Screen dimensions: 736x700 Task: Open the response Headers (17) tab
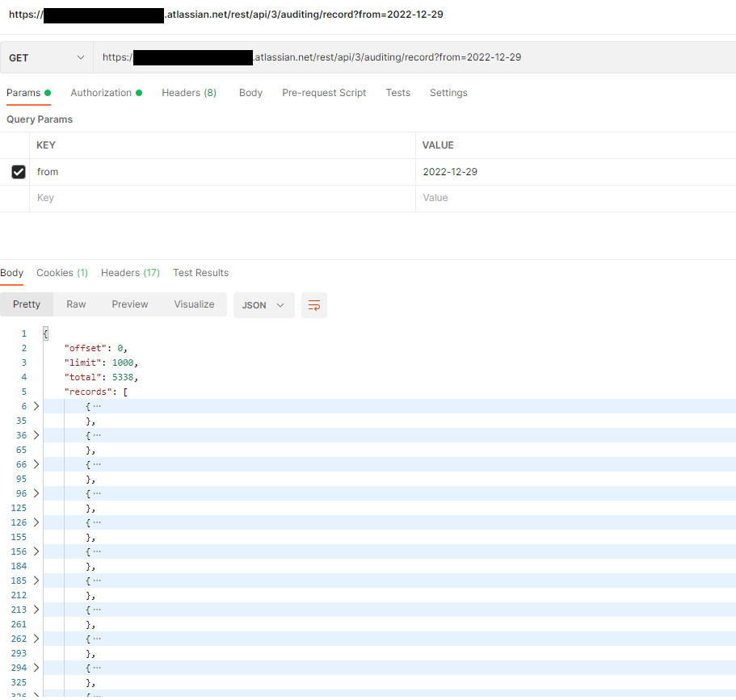(130, 273)
